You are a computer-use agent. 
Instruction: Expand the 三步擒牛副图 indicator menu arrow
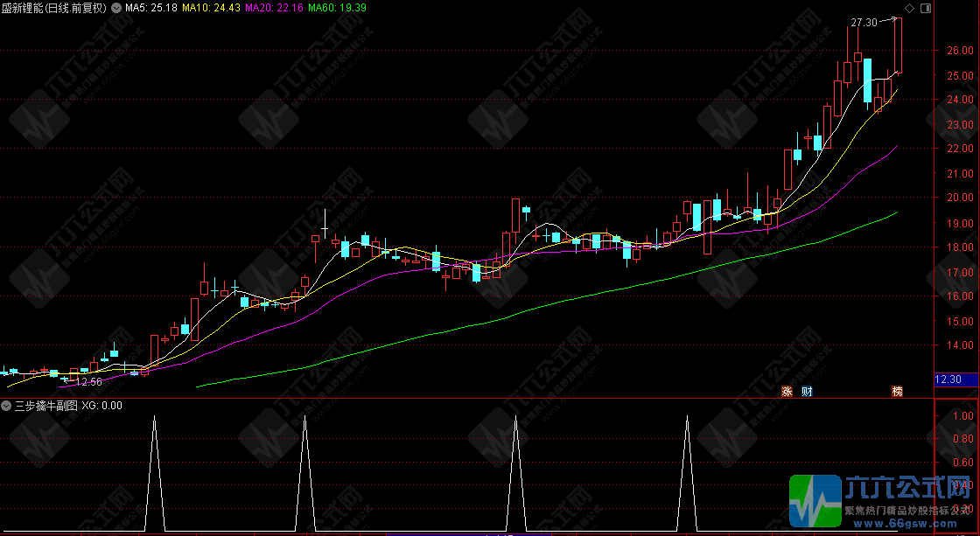(x=6, y=406)
